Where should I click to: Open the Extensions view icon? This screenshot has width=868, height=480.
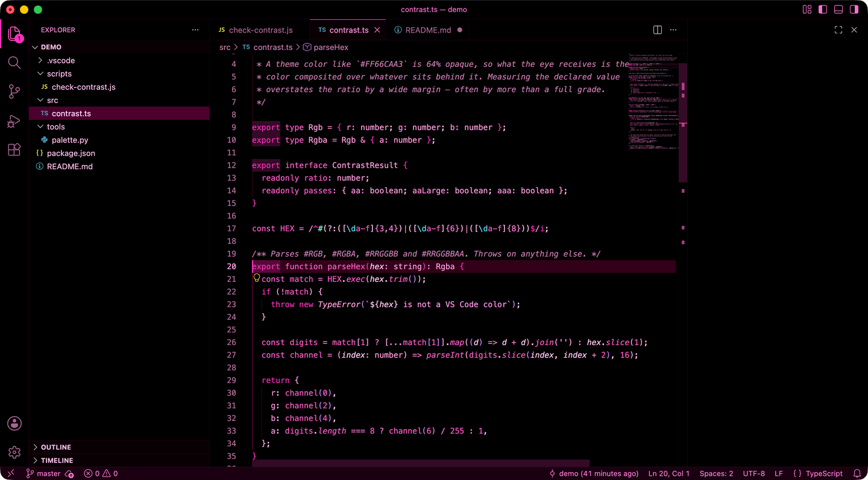14,150
